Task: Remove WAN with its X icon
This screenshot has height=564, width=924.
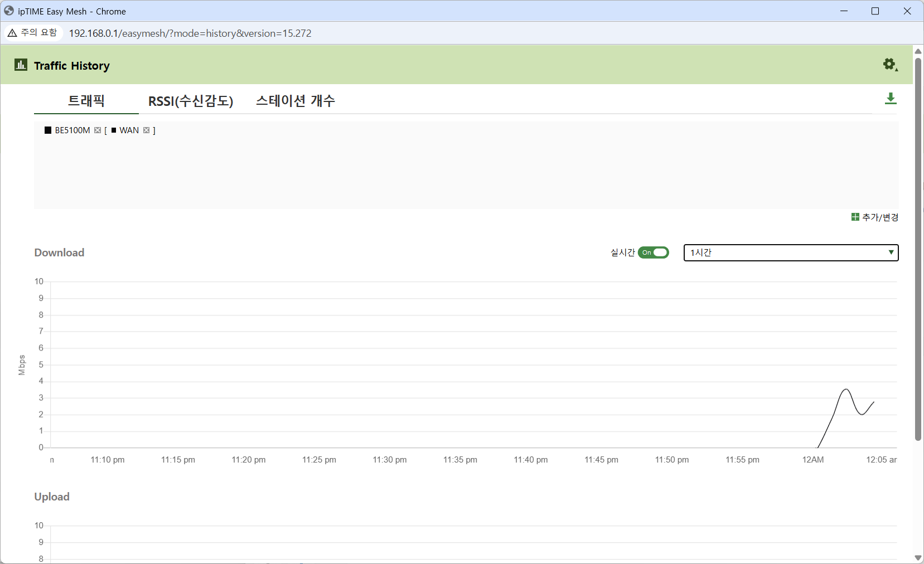Action: click(x=146, y=130)
